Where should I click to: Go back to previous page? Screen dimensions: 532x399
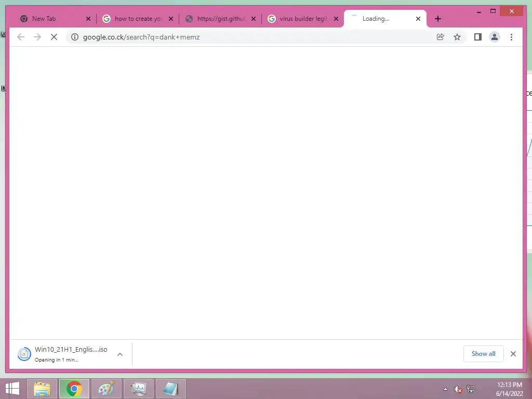[21, 37]
